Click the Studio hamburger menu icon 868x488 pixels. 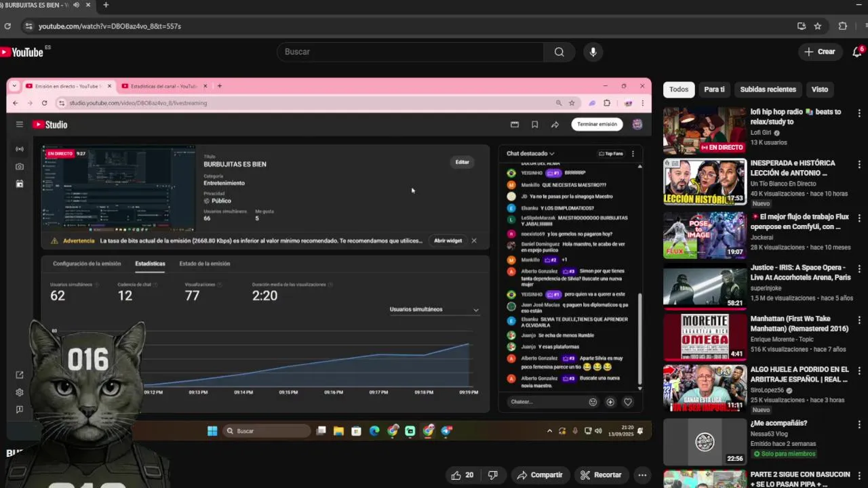(x=20, y=124)
